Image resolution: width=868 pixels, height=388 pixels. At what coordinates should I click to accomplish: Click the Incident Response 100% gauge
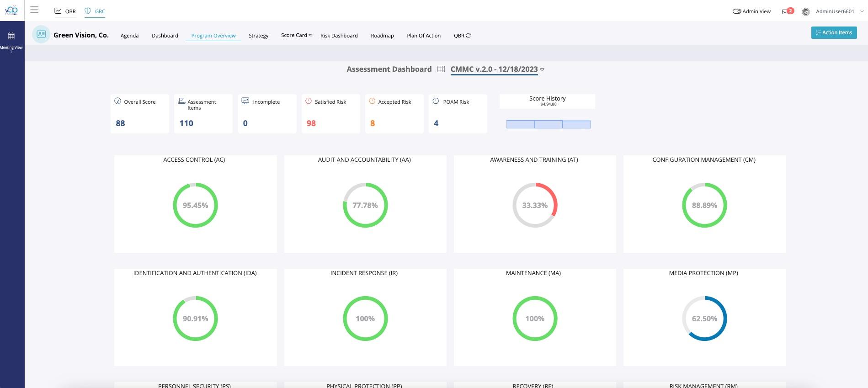[x=365, y=319]
